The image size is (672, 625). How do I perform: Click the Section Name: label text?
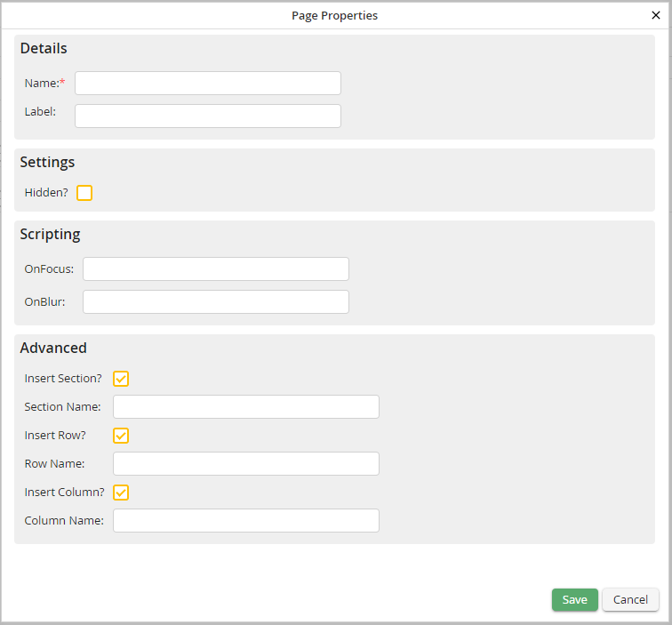62,407
